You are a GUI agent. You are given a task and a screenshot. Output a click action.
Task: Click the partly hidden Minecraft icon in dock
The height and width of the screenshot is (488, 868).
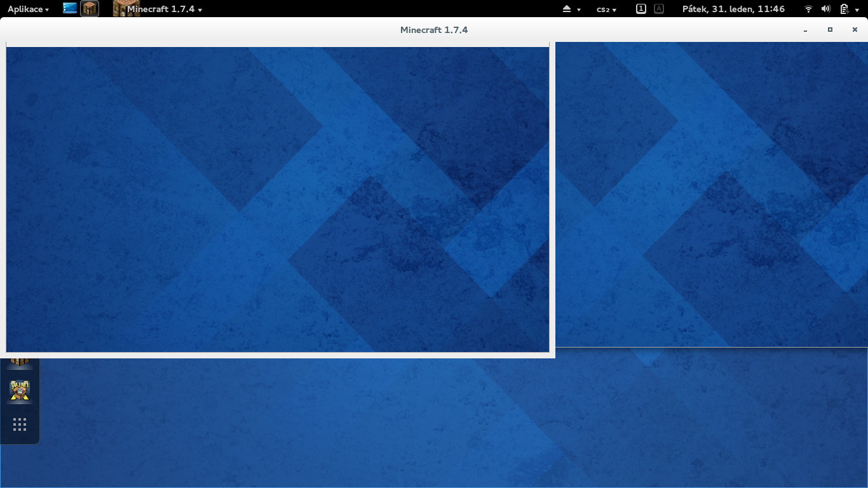point(20,363)
